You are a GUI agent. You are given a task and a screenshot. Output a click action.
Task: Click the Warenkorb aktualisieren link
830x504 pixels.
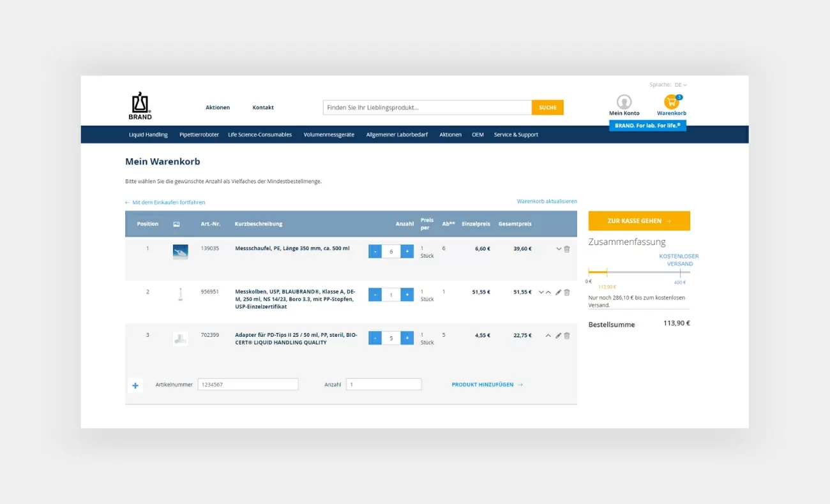tap(547, 202)
